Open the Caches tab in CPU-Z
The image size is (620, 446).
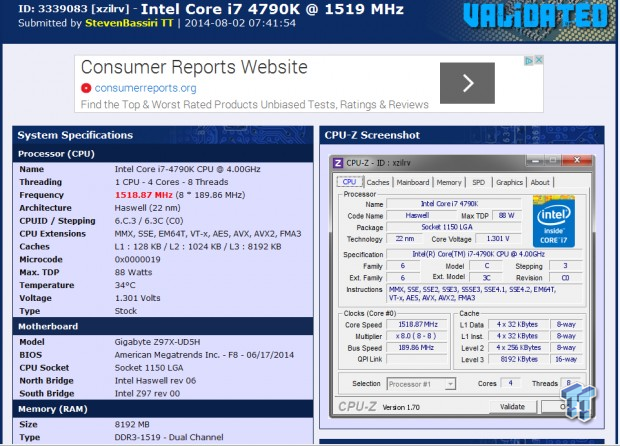coord(378,182)
